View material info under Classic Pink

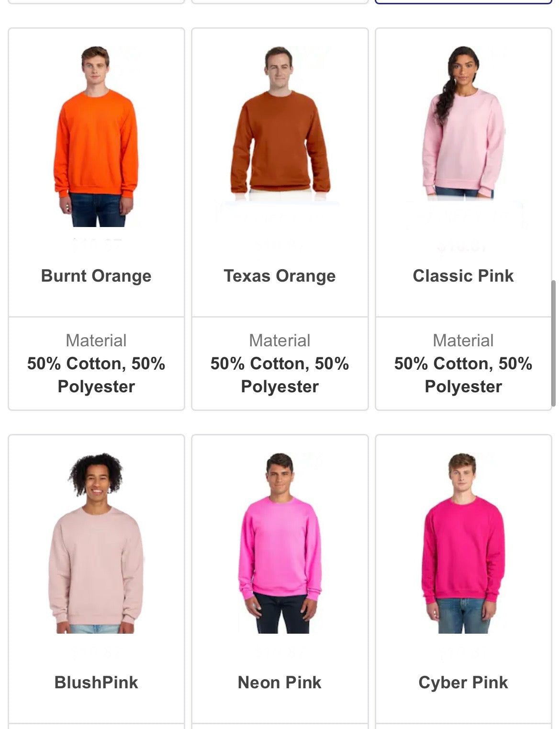[463, 364]
